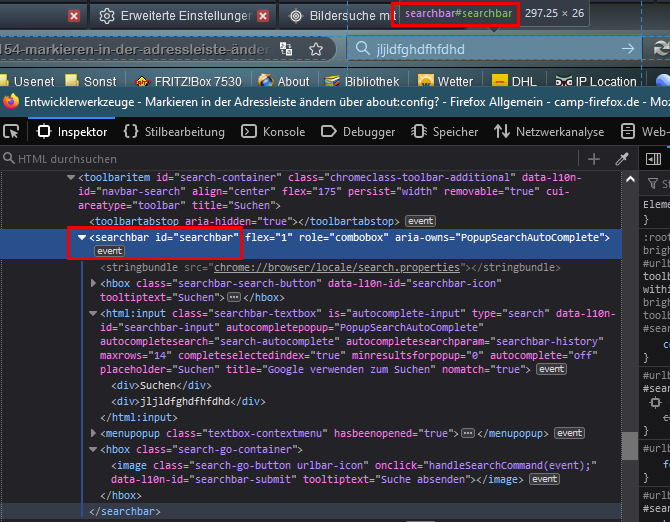Click the translate icon in address bar

point(287,49)
